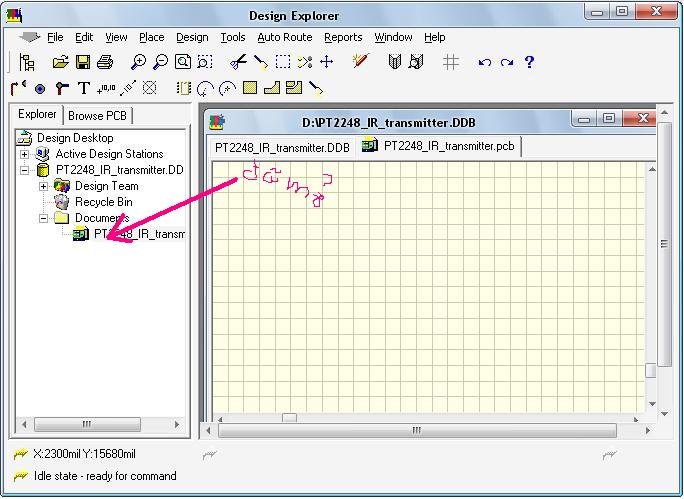This screenshot has height=499, width=684.
Task: Collapse the Documents folder node
Action: click(x=43, y=218)
